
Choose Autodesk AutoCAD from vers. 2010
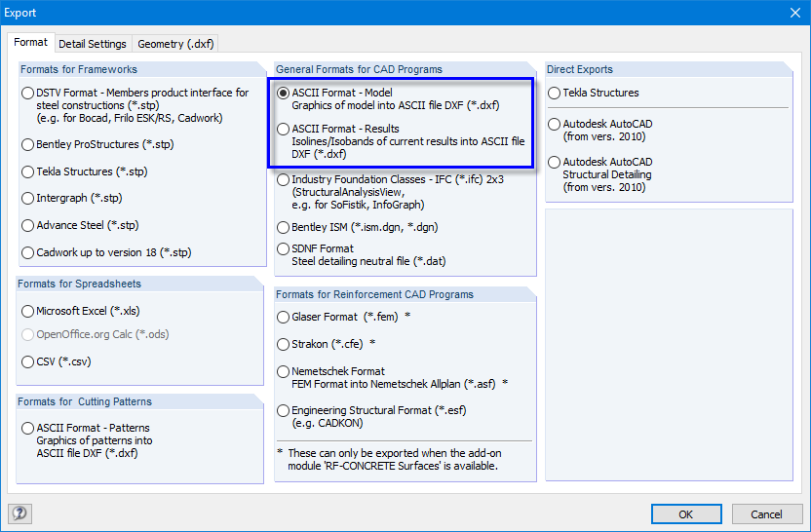pyautogui.click(x=554, y=124)
